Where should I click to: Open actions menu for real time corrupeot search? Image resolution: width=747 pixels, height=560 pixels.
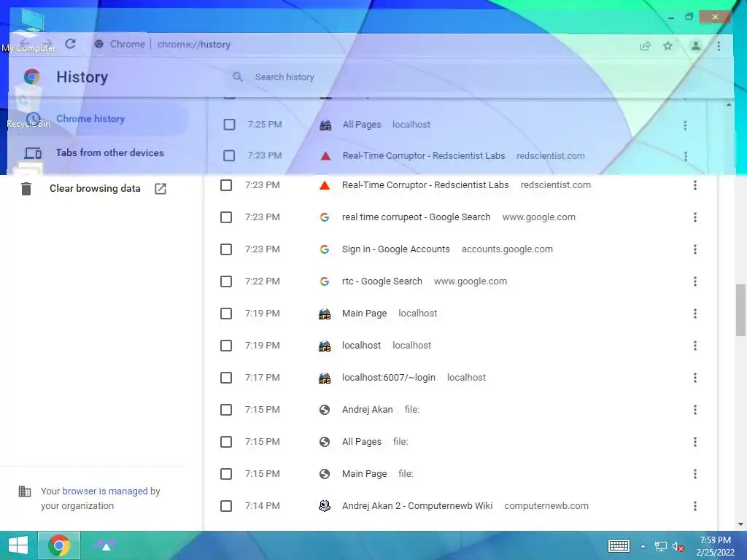tap(695, 217)
